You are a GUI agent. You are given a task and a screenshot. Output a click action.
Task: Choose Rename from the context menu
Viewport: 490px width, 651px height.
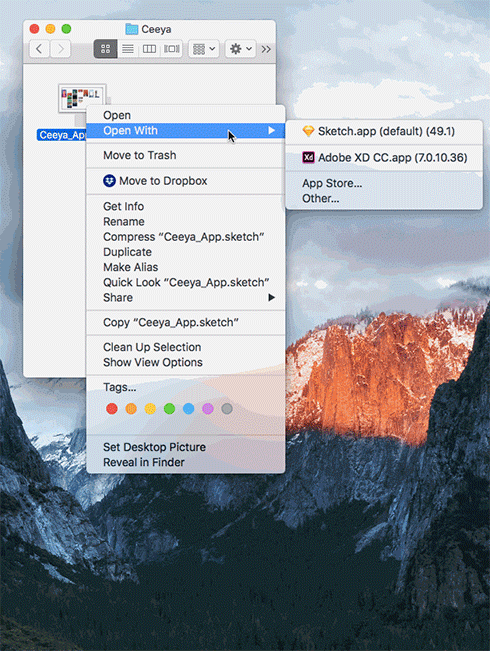[185, 222]
